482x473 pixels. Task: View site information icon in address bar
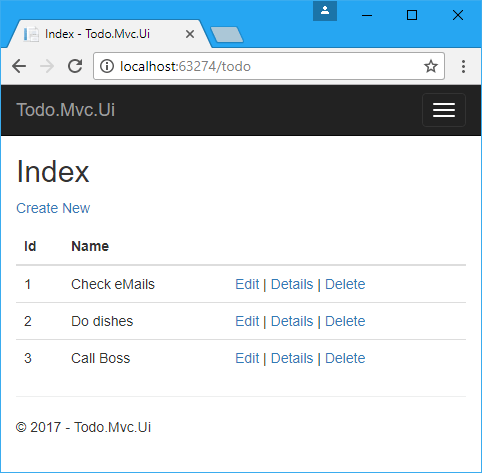coord(107,66)
